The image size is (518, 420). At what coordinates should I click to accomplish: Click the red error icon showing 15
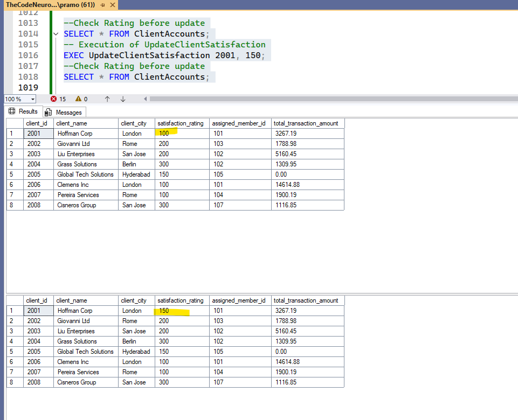pos(53,99)
